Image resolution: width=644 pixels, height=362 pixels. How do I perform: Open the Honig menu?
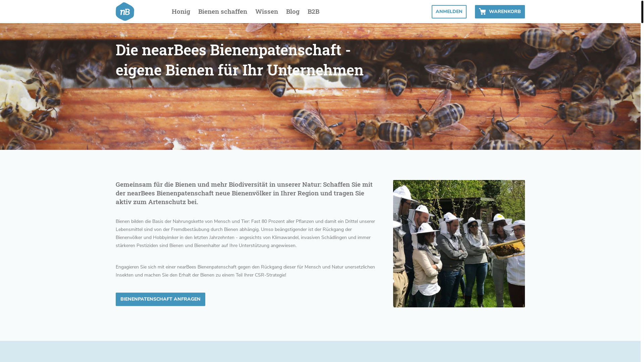pos(181,11)
